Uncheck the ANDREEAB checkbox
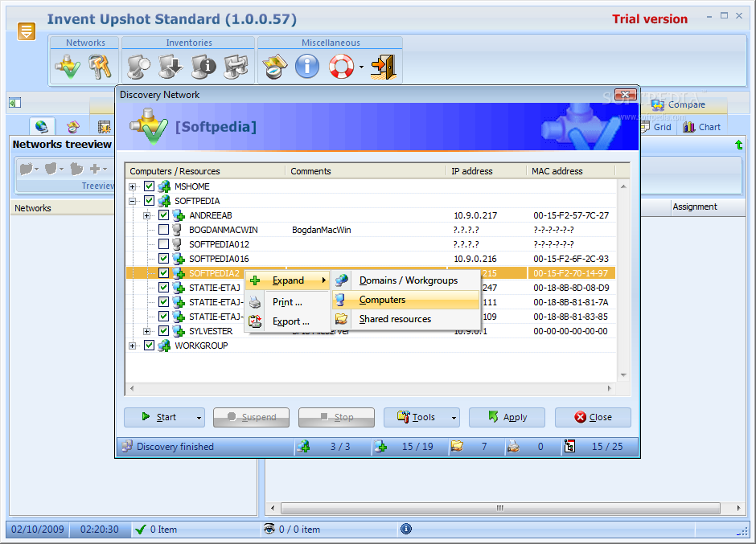The height and width of the screenshot is (544, 756). pyautogui.click(x=163, y=215)
